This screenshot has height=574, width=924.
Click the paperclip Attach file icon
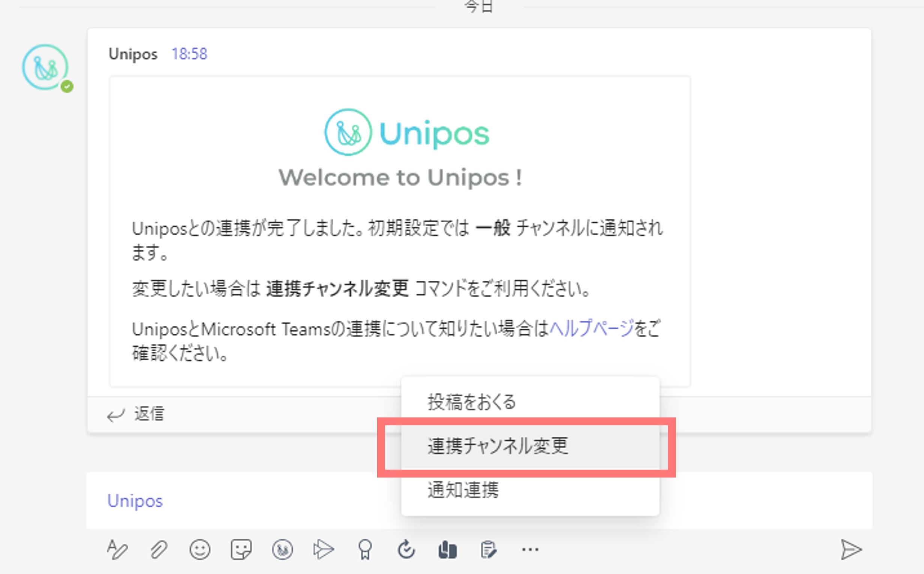click(159, 549)
